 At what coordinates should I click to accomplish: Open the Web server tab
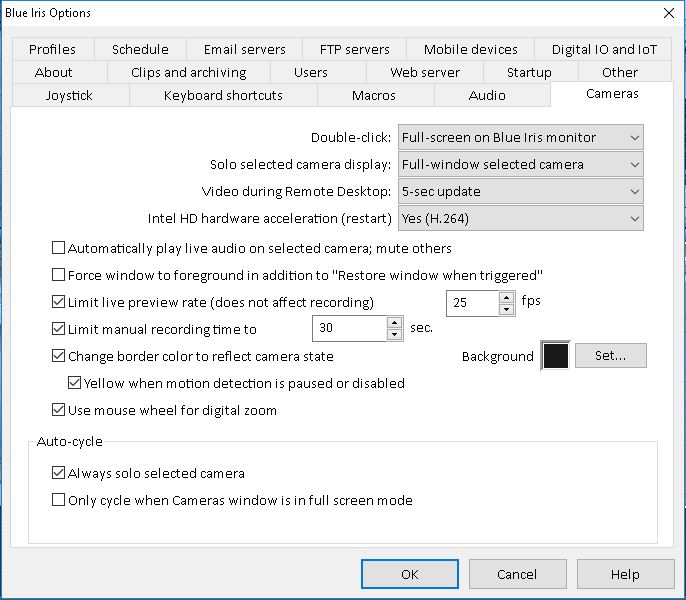[425, 72]
